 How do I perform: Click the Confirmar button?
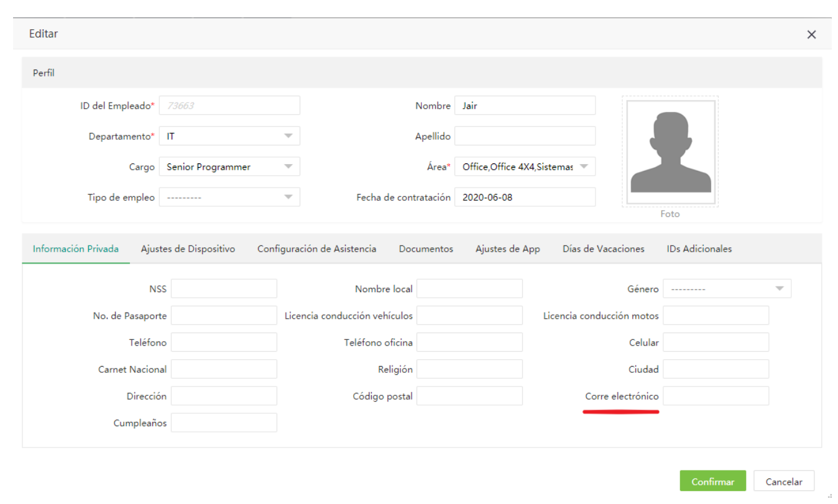(712, 482)
